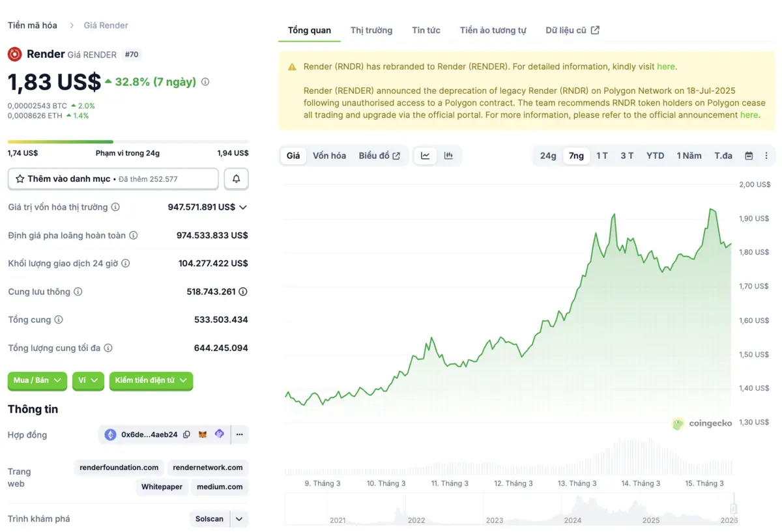The width and height of the screenshot is (782, 532).
Task: Switch chart to Vốn hóa view
Action: coord(329,156)
